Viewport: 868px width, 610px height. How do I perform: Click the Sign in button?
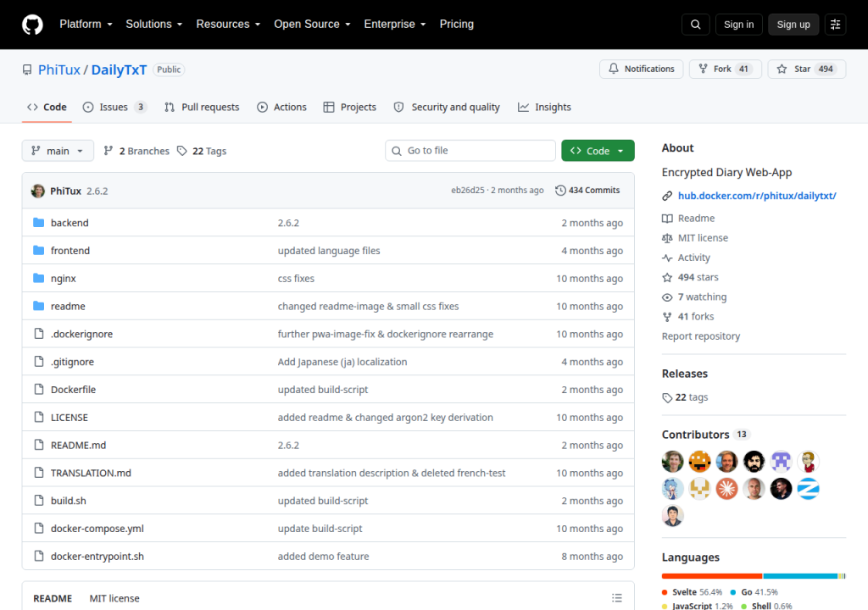[738, 25]
